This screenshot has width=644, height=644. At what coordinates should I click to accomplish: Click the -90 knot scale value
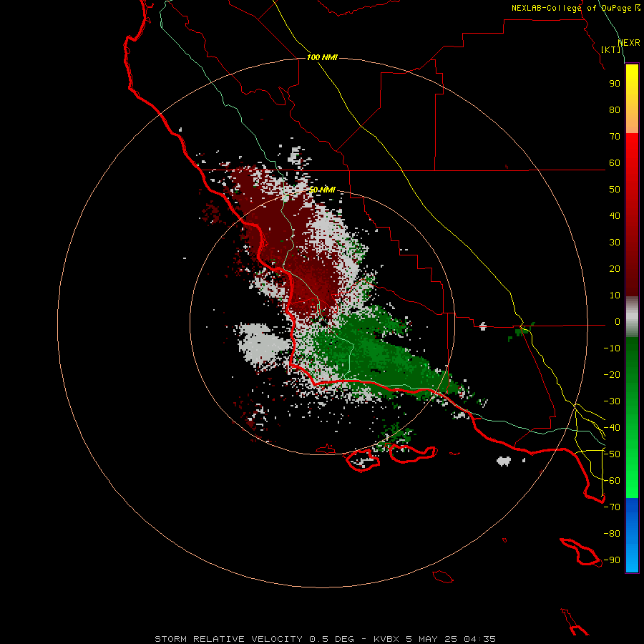coord(612,560)
